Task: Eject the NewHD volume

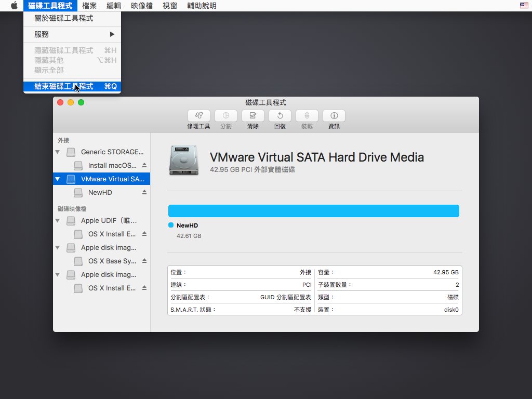Action: pyautogui.click(x=144, y=192)
